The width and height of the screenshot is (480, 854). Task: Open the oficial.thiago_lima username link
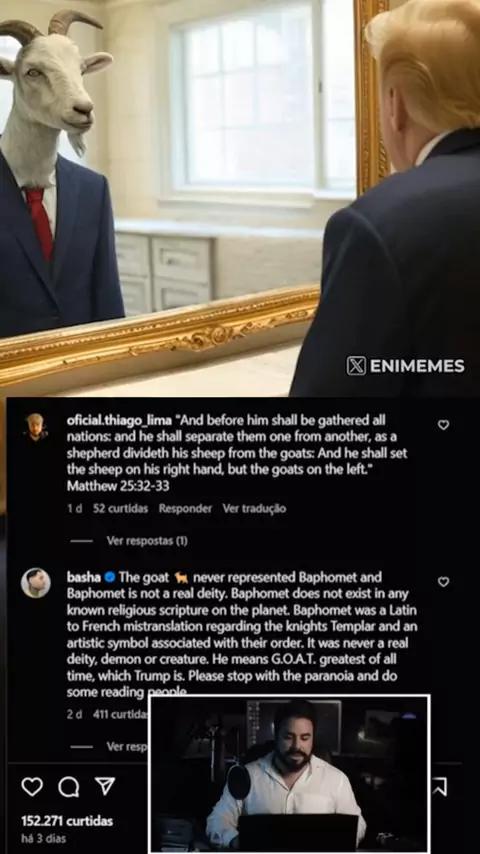119,420
